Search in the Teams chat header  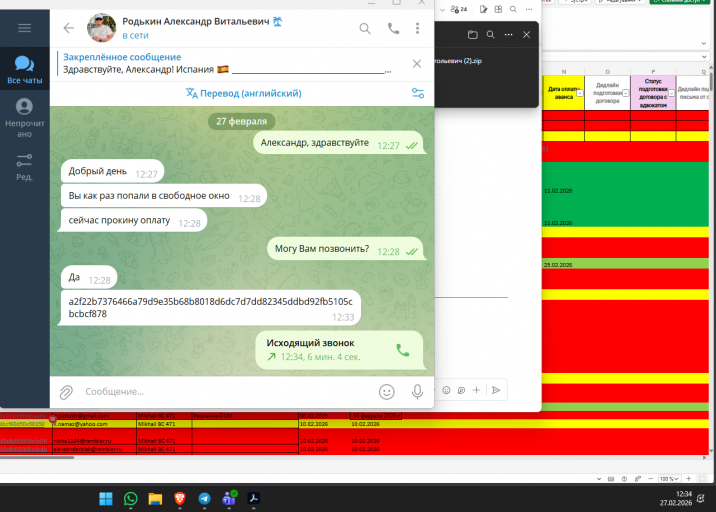tap(513, 9)
